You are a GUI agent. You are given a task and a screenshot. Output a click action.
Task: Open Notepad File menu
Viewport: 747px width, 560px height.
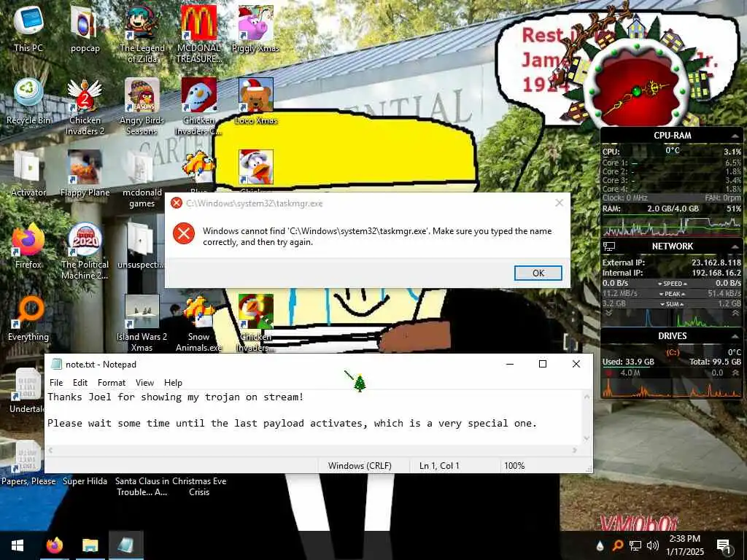click(x=56, y=382)
